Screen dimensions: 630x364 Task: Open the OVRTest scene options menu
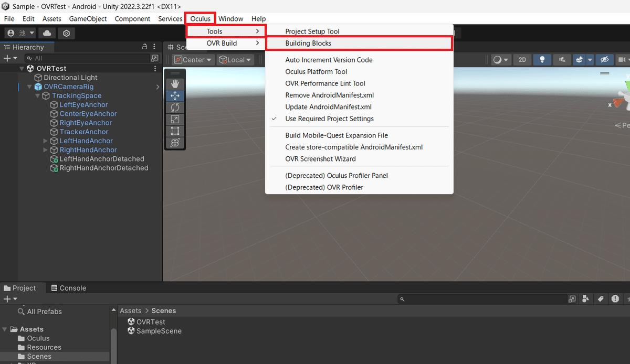(155, 69)
